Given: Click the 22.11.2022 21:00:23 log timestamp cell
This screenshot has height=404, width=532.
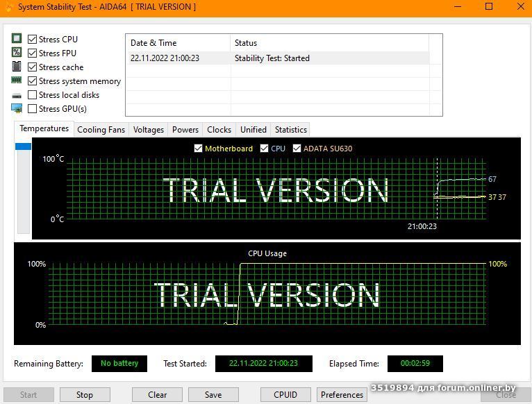Looking at the screenshot, I should point(165,58).
